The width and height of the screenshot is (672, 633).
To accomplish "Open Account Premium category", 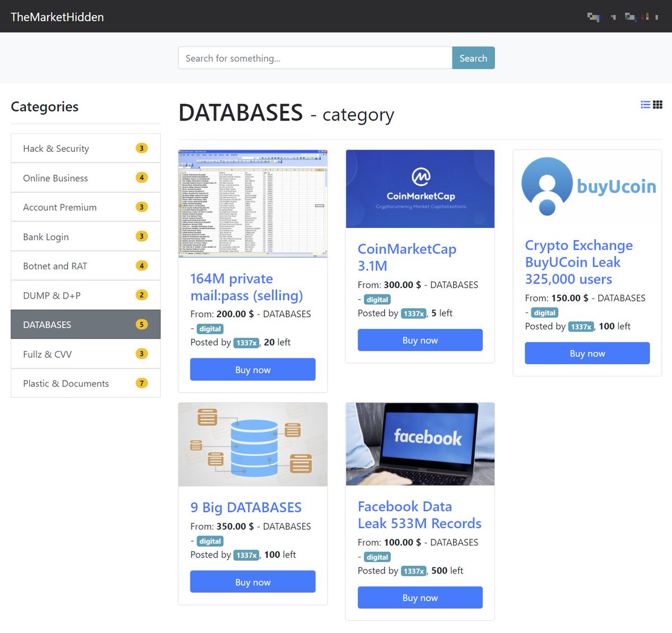I will tap(86, 207).
